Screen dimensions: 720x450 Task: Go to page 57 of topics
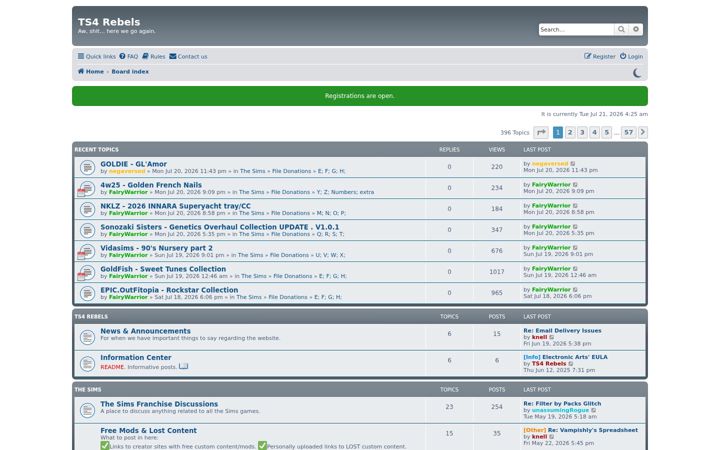point(629,132)
